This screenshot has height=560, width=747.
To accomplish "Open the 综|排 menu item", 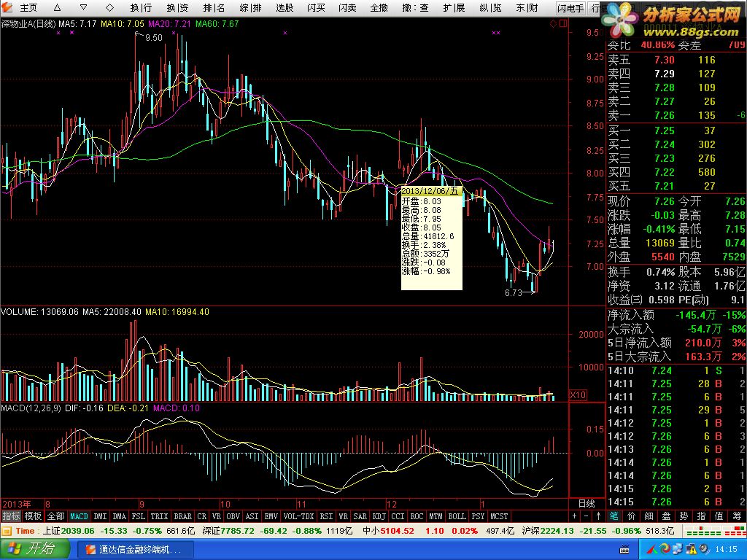I will tap(251, 7).
